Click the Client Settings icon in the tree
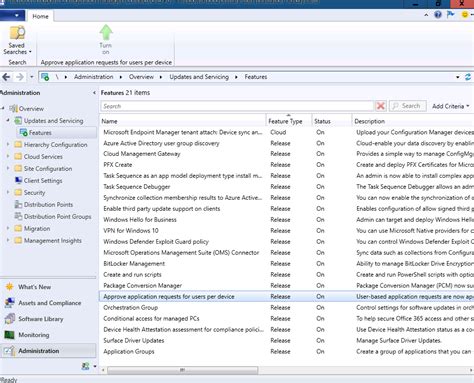 [18, 181]
